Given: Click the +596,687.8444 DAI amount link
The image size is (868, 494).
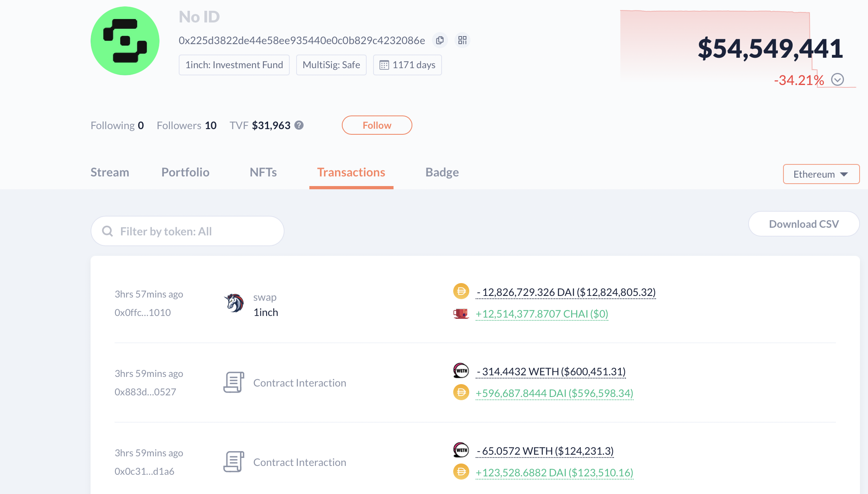Looking at the screenshot, I should [554, 393].
